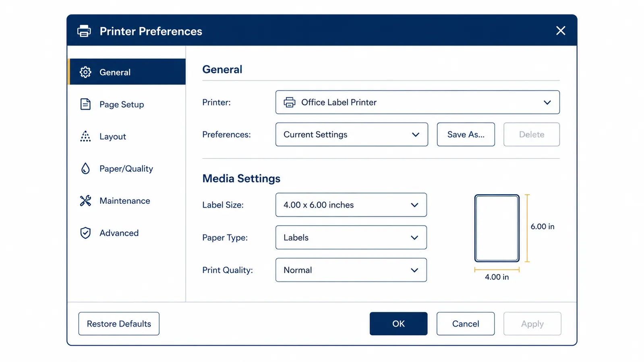Click the Printer Preferences title text
644x362 pixels.
point(151,31)
